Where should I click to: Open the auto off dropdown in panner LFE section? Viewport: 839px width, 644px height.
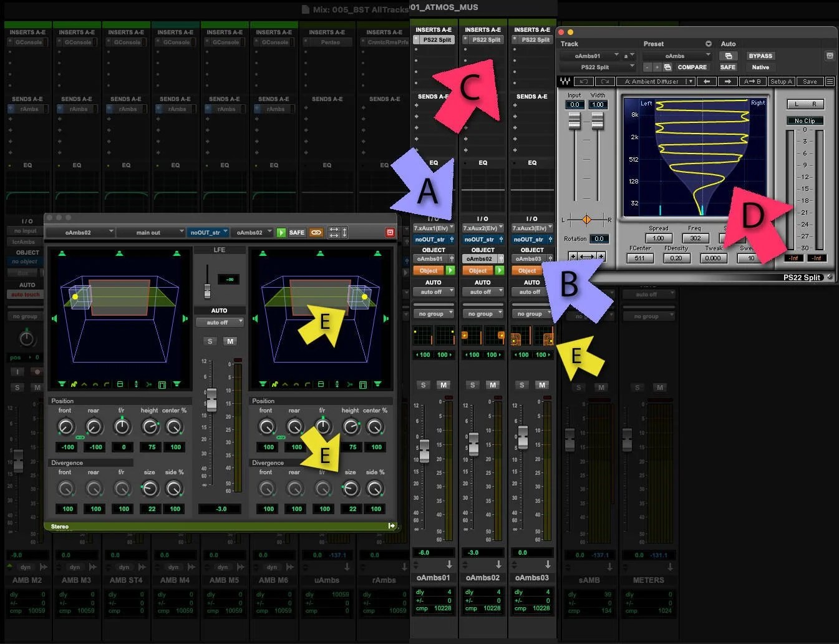pos(220,323)
